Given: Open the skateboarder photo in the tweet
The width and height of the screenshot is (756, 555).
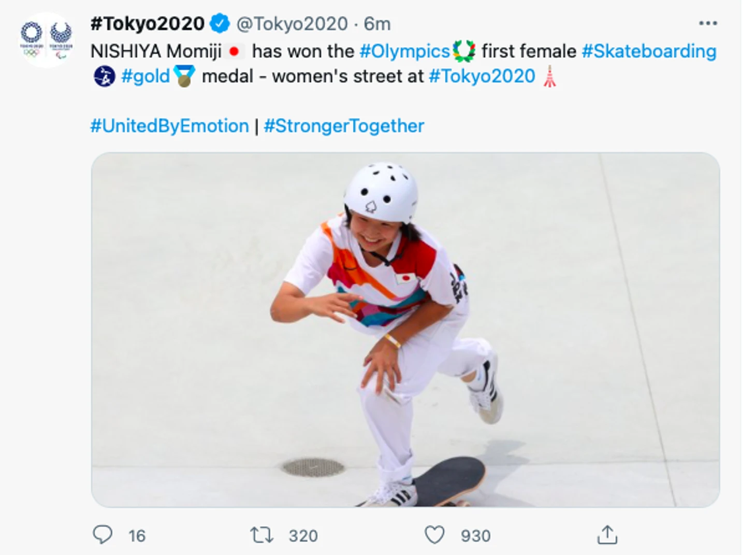Looking at the screenshot, I should [x=405, y=330].
